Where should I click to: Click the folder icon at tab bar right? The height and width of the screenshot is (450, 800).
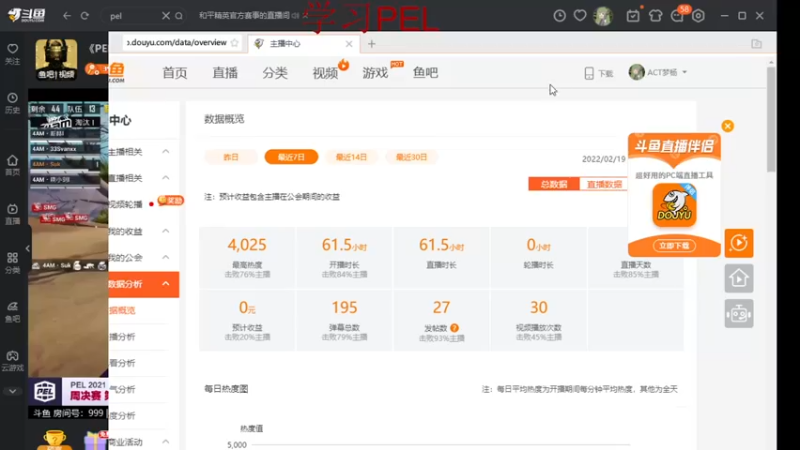(756, 44)
